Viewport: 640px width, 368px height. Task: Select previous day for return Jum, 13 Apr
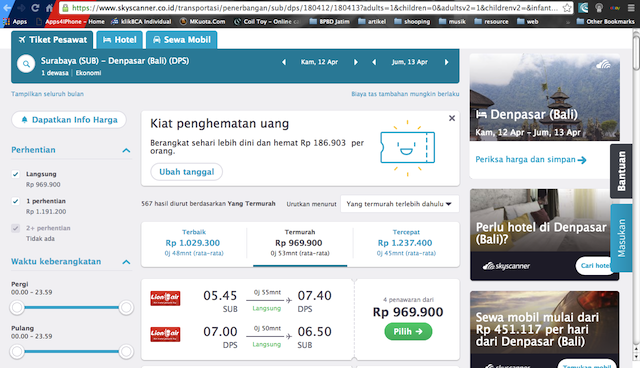point(374,62)
